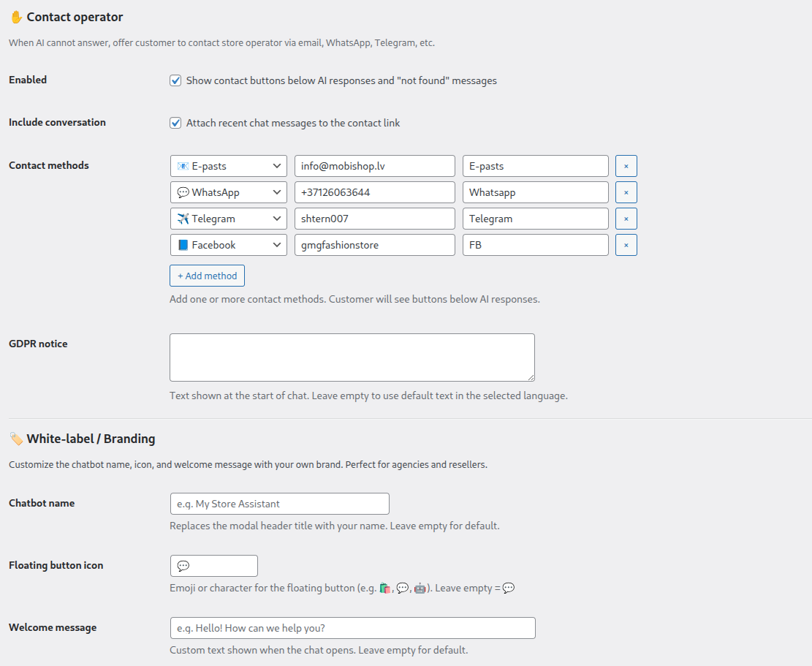Click the gmgfashionstore Facebook field
The width and height of the screenshot is (812, 666).
click(374, 246)
